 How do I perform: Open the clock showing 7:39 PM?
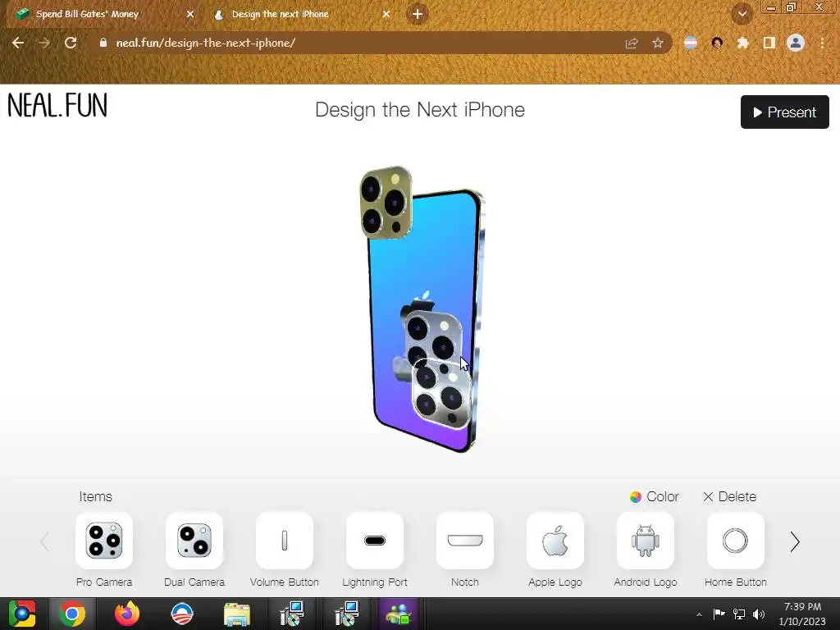coord(802,614)
